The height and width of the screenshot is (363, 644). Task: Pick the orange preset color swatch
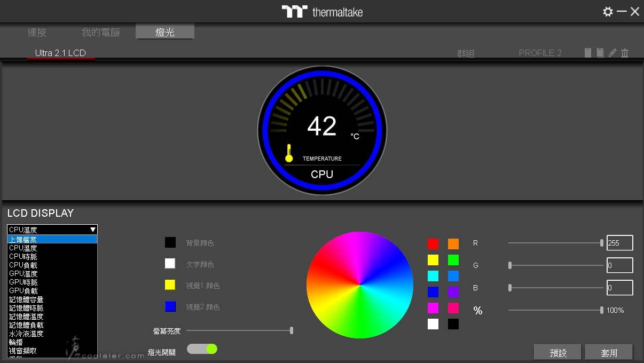[x=453, y=244]
